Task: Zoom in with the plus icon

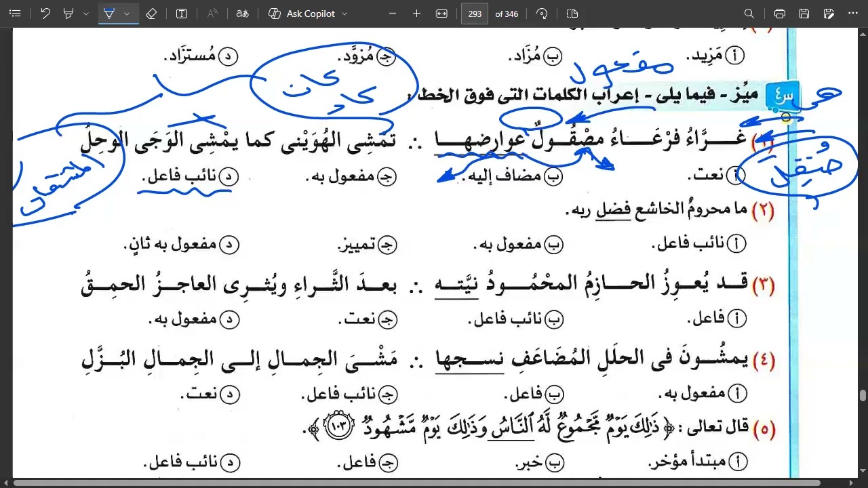Action: click(x=417, y=14)
